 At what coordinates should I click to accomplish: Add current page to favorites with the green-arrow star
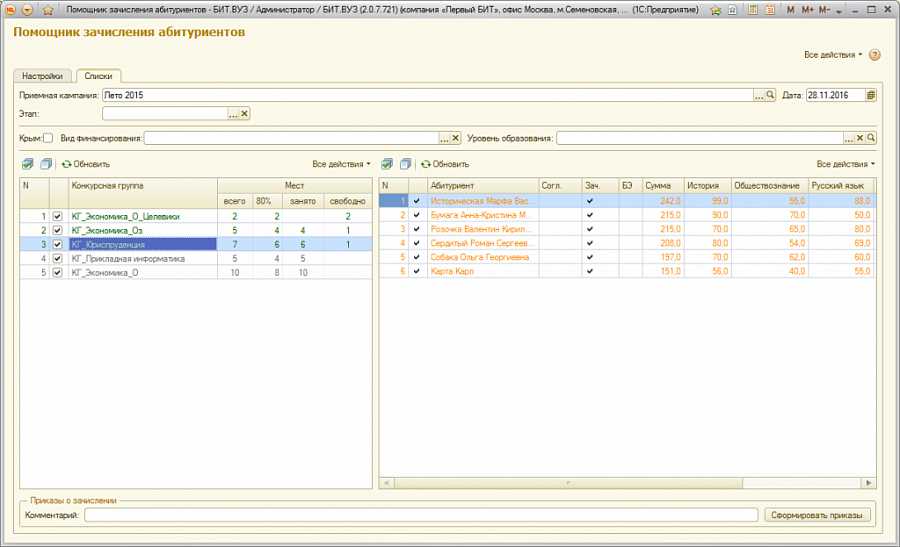(715, 10)
